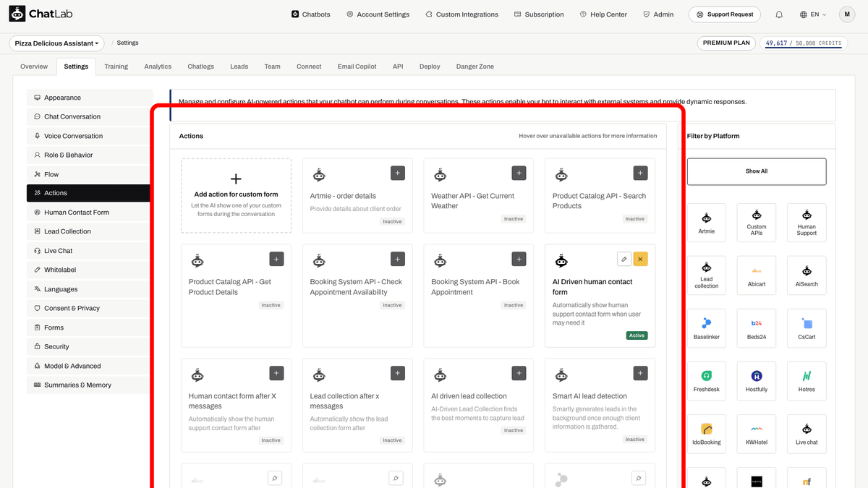The width and height of the screenshot is (868, 488).
Task: Click the Add action for custom form card
Action: click(236, 195)
